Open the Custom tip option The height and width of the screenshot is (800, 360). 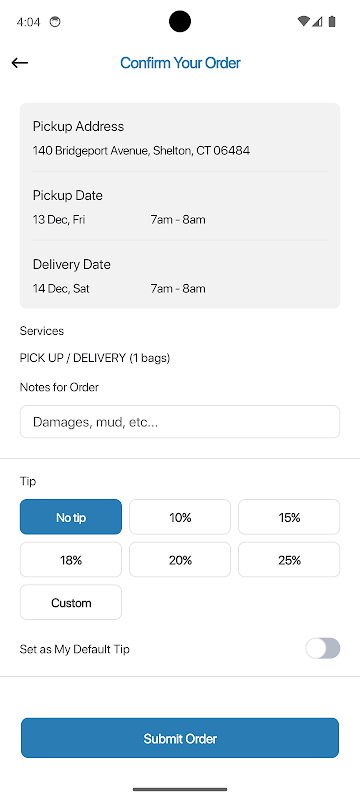point(71,603)
